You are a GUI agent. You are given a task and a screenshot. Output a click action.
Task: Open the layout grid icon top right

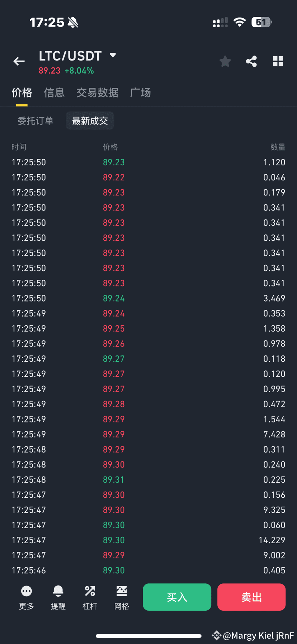(x=278, y=61)
